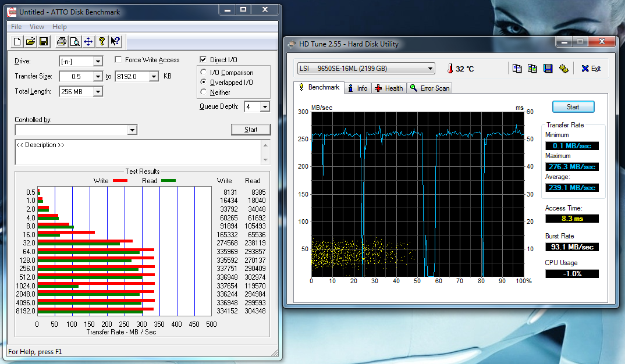Open the Total Length dropdown
Screen dimensions: 625x364
click(97, 92)
